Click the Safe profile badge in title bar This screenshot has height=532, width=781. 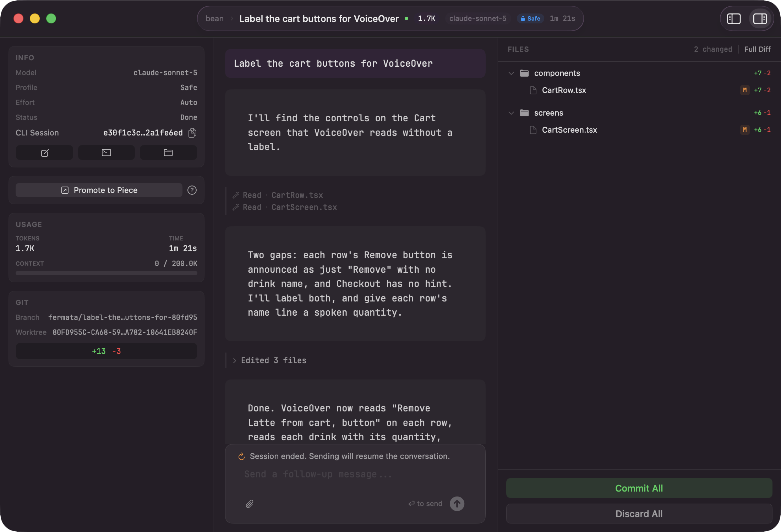pos(530,18)
